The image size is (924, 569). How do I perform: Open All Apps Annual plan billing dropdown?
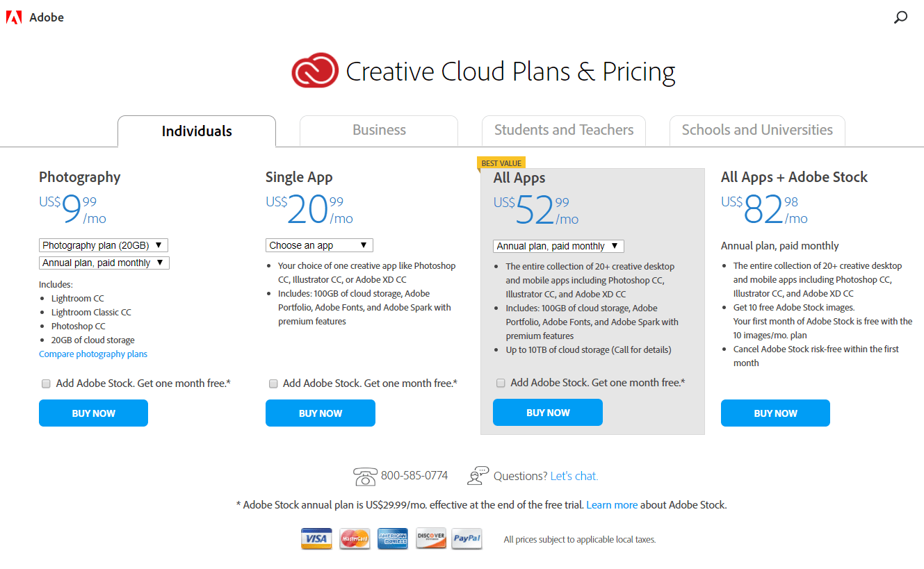tap(558, 246)
